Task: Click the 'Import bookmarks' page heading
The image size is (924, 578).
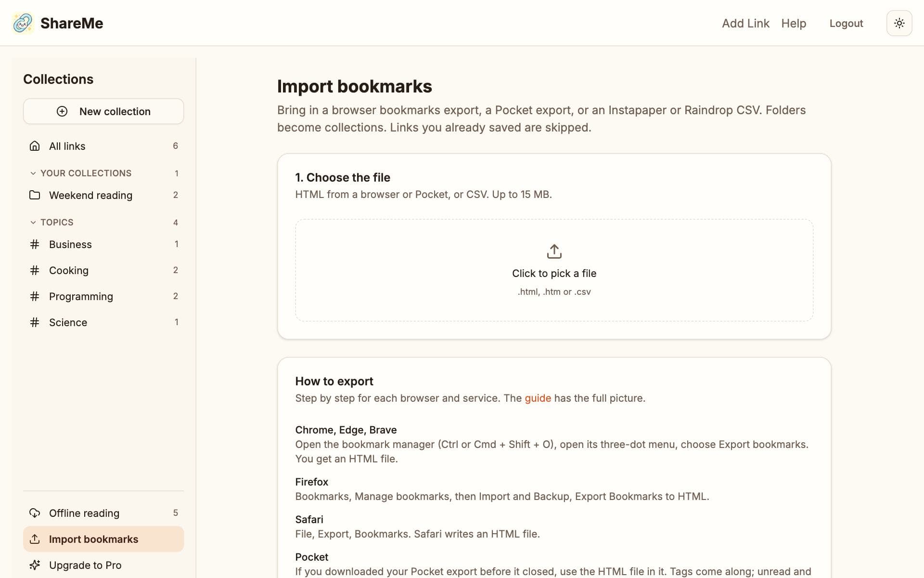Action: (x=355, y=86)
